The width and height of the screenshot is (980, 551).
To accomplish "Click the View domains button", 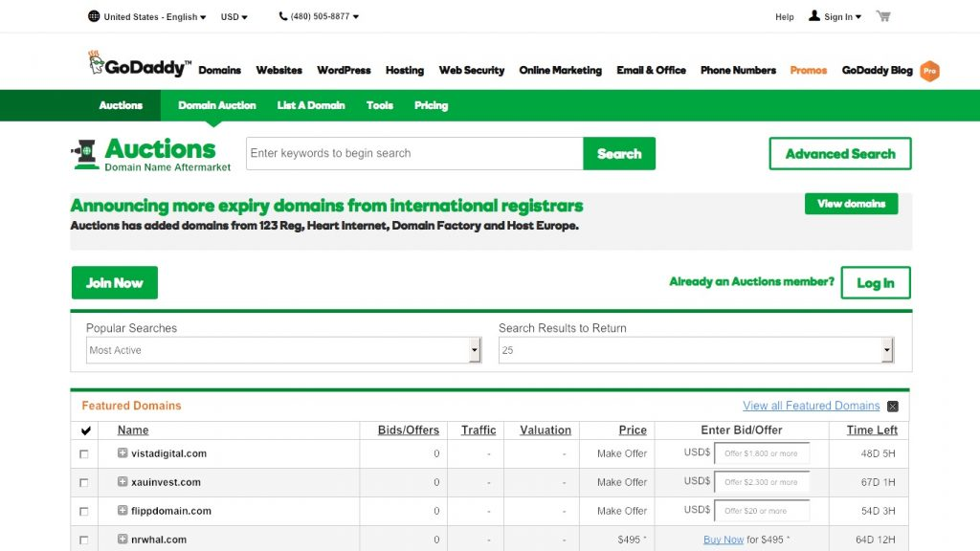I will pyautogui.click(x=851, y=204).
